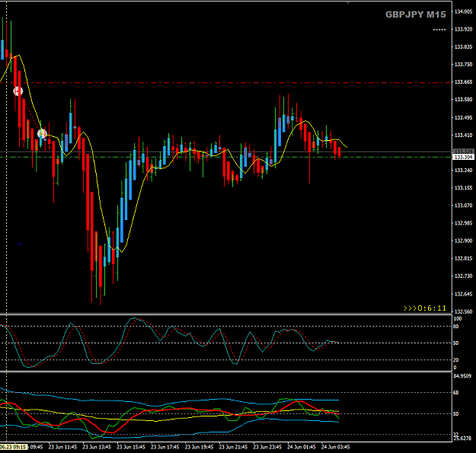Select the lower white trade marker near 133.410
The height and width of the screenshot is (453, 476).
42,133
